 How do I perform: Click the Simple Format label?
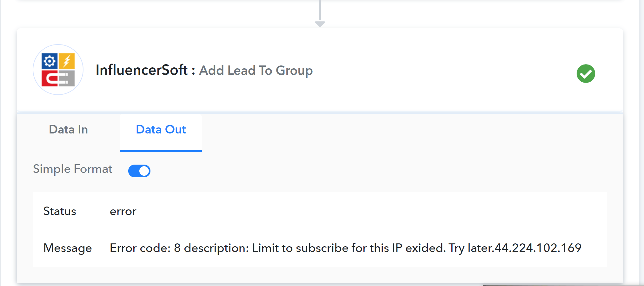click(x=73, y=169)
